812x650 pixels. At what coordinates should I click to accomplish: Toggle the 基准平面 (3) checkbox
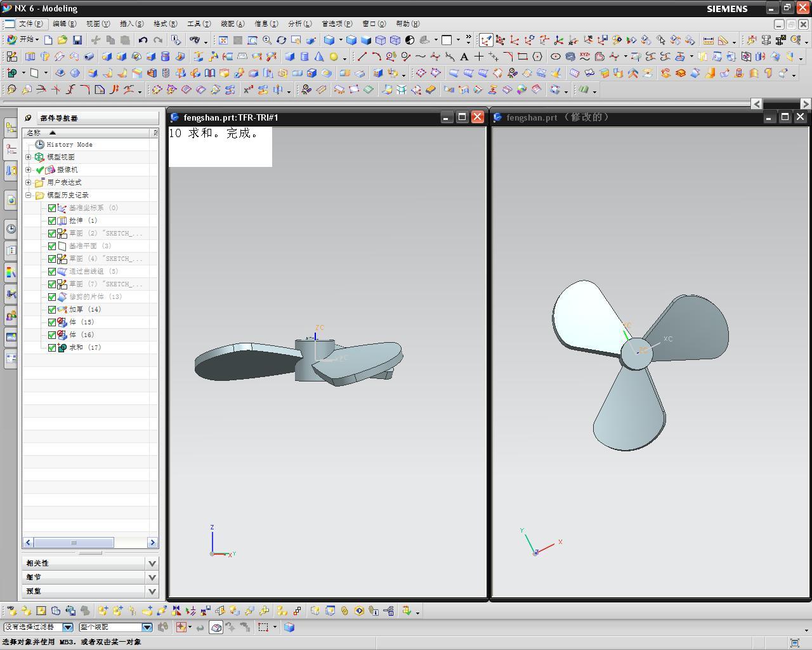[x=52, y=246]
